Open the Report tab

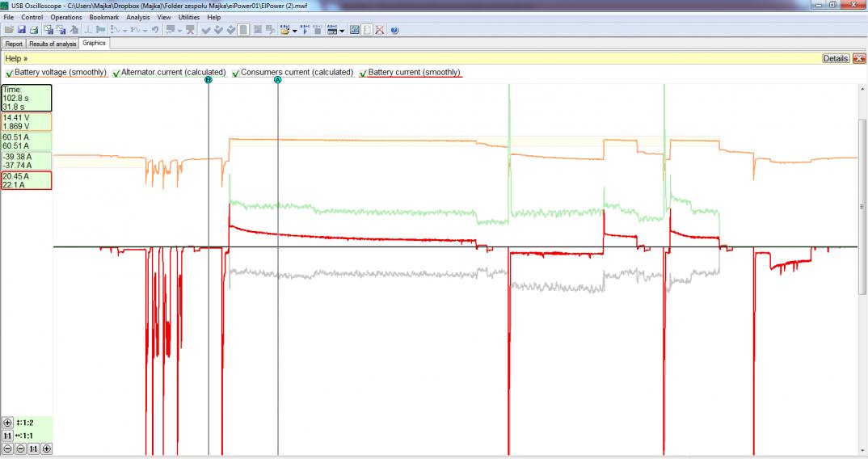tap(14, 44)
